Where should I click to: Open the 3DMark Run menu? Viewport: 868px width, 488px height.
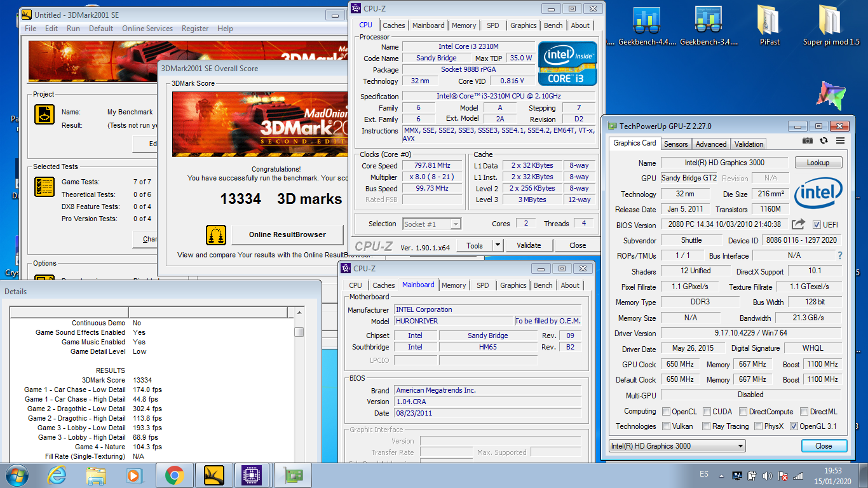(73, 29)
